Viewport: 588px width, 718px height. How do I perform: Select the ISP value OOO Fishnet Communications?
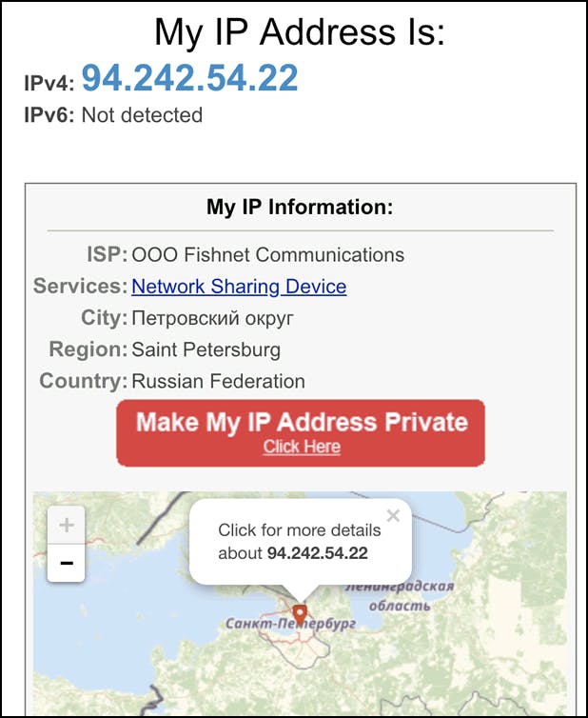pyautogui.click(x=268, y=255)
